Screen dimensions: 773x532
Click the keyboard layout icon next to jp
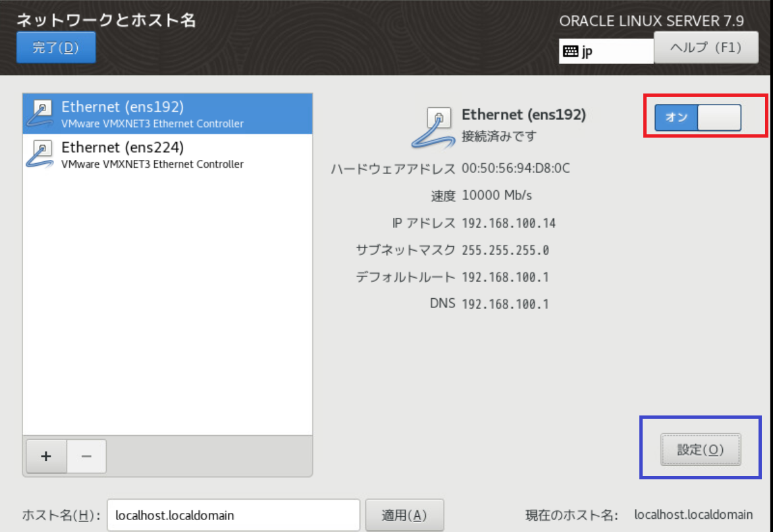click(570, 51)
